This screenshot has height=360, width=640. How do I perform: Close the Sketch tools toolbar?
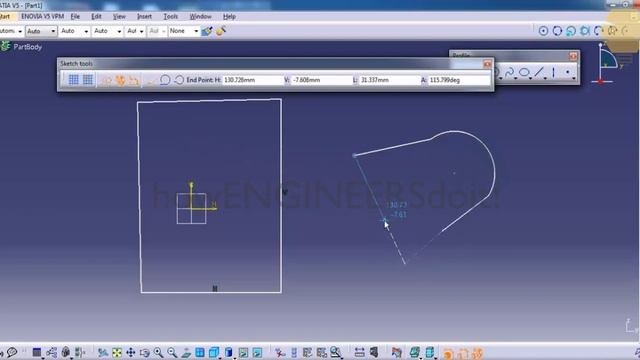(487, 64)
